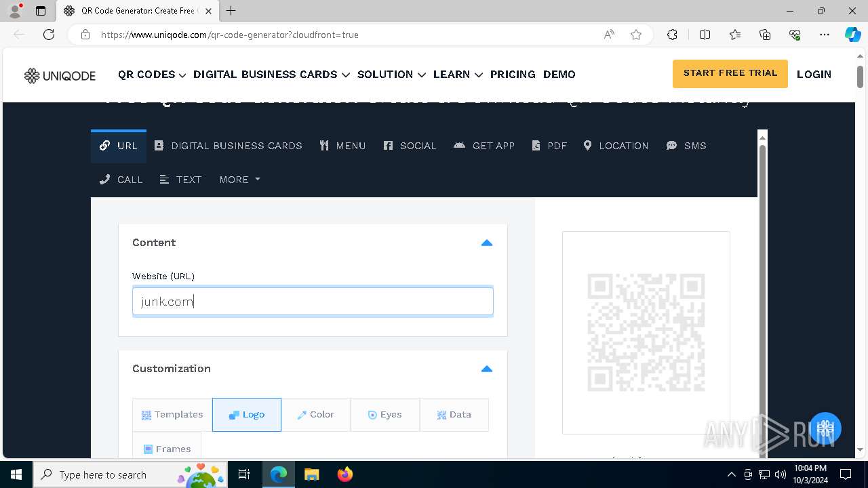Open browser Collections
868x488 pixels.
tap(765, 35)
